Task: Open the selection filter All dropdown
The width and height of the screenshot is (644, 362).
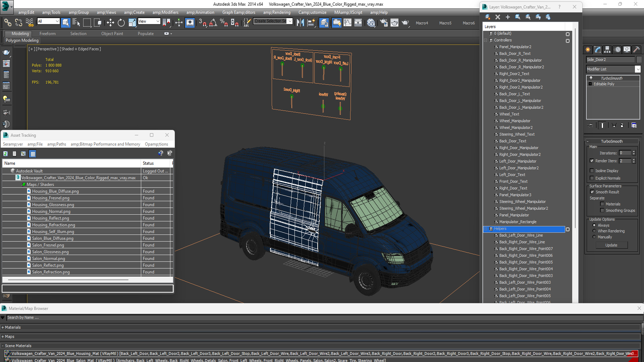Action: 48,21
